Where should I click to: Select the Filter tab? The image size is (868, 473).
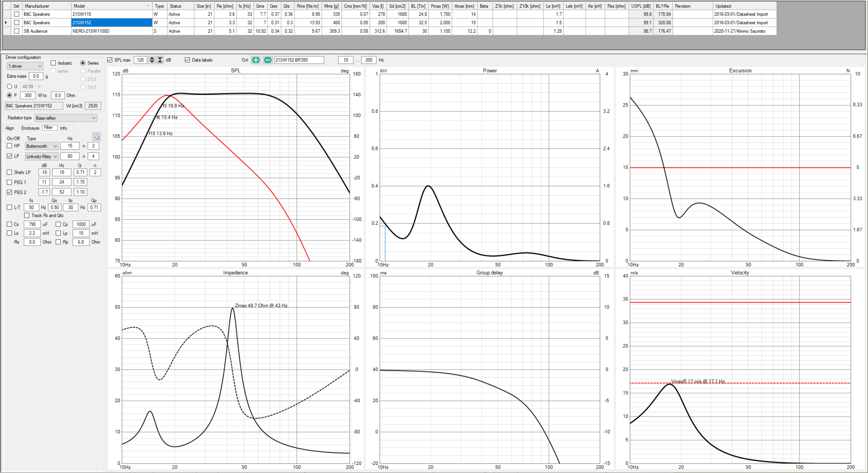tap(49, 128)
